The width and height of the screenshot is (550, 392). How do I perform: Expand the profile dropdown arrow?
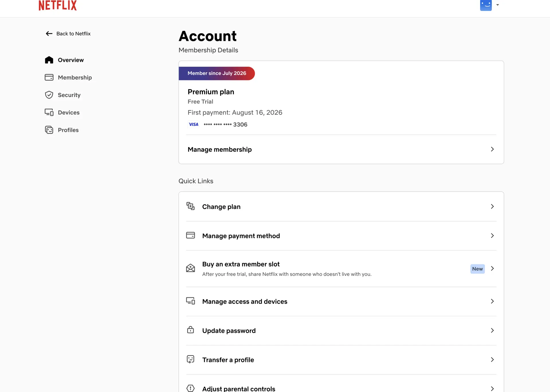coord(498,5)
